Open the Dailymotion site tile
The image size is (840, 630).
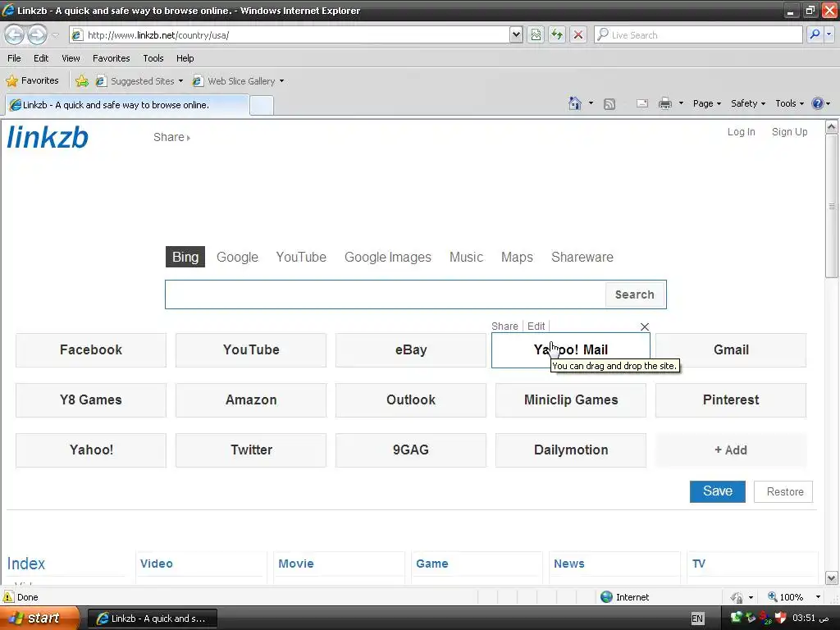tap(571, 450)
